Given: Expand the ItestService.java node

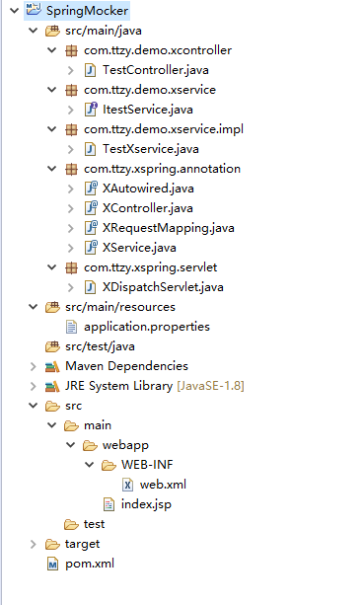Looking at the screenshot, I should [71, 110].
